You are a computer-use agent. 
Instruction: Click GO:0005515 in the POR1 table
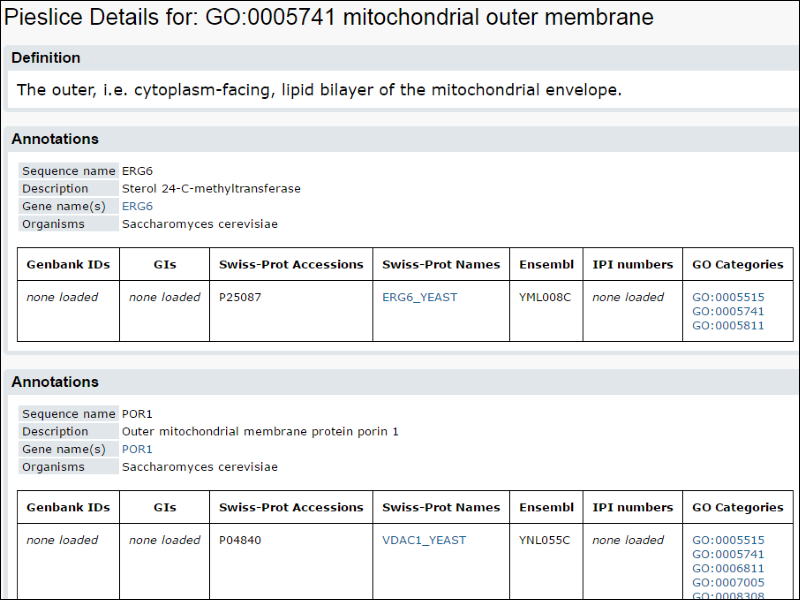728,540
